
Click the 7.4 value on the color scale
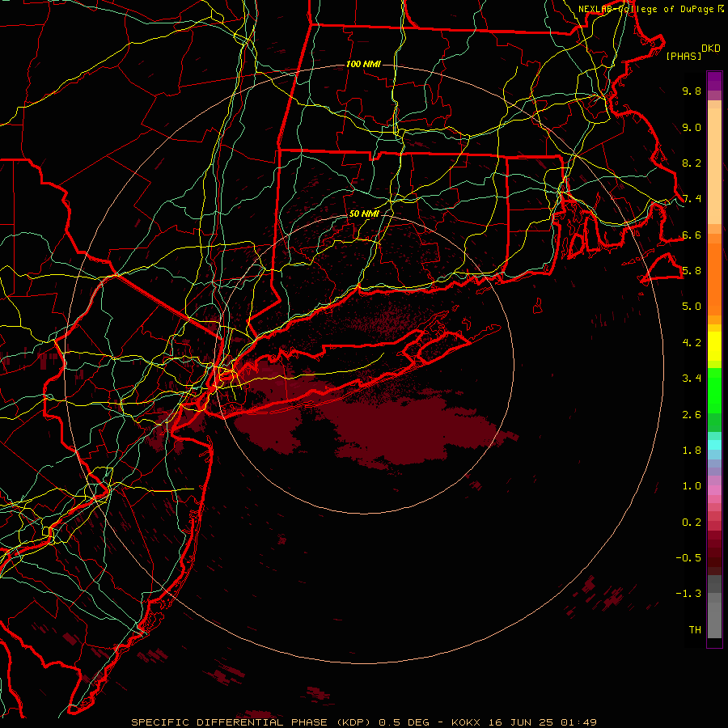(x=692, y=199)
